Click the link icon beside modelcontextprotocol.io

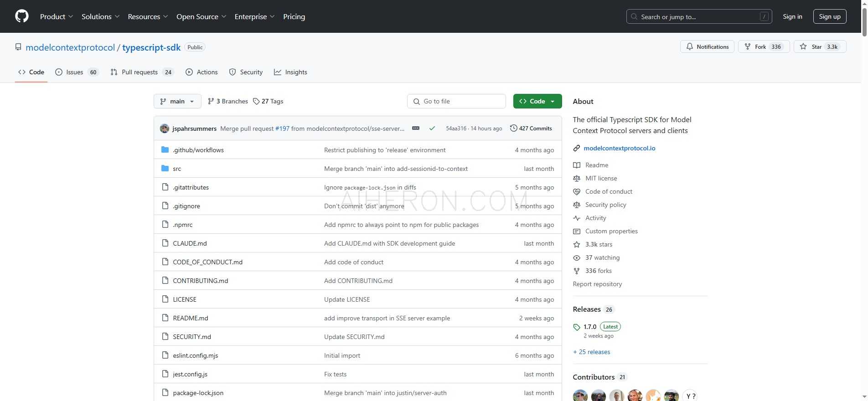point(577,148)
